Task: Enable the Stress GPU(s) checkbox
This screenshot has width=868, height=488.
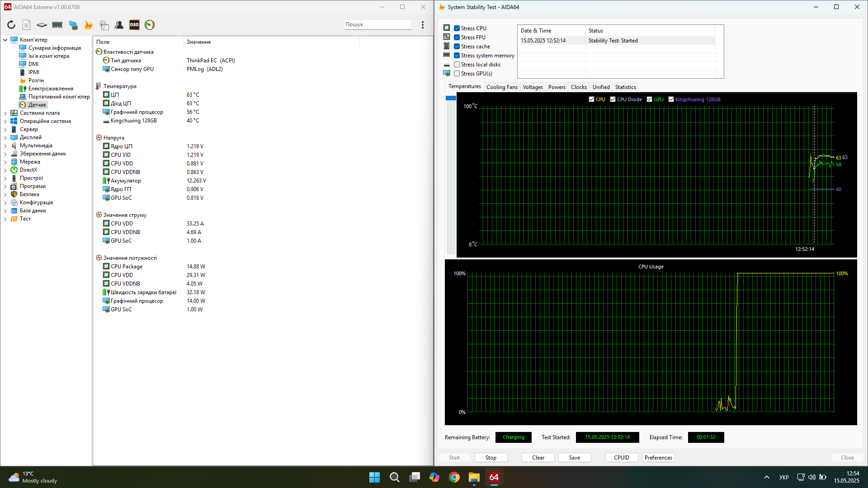Action: point(457,74)
